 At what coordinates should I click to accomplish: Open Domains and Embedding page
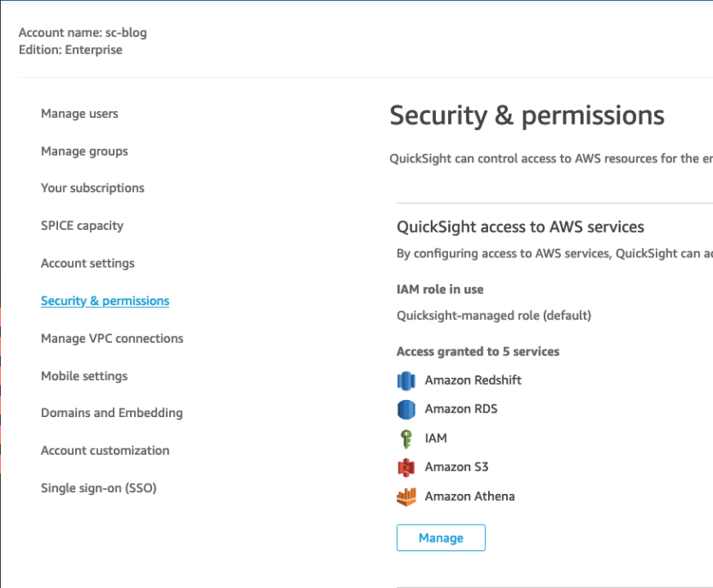[112, 413]
